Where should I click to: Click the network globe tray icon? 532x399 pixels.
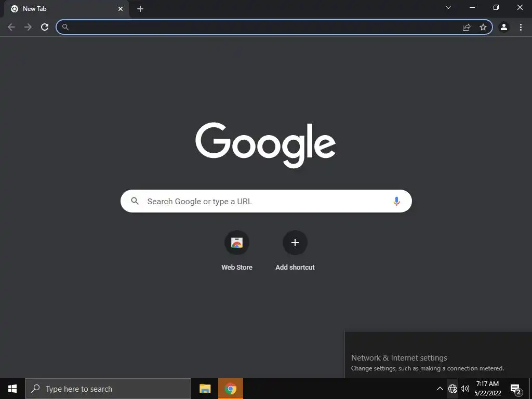click(x=453, y=389)
